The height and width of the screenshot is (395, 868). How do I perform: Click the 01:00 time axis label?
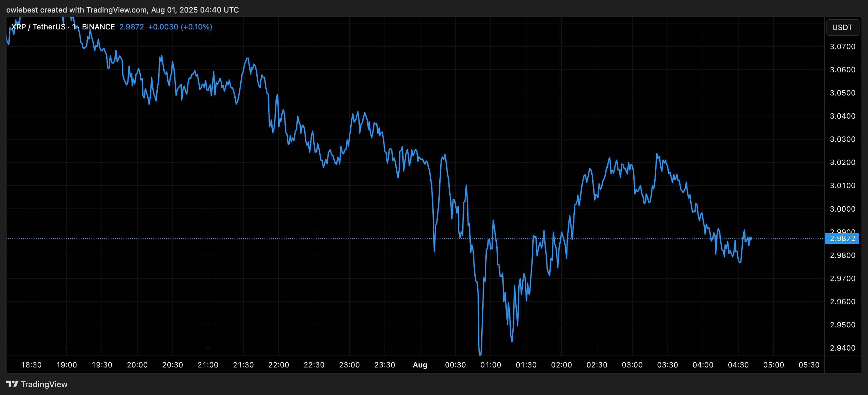(x=491, y=365)
